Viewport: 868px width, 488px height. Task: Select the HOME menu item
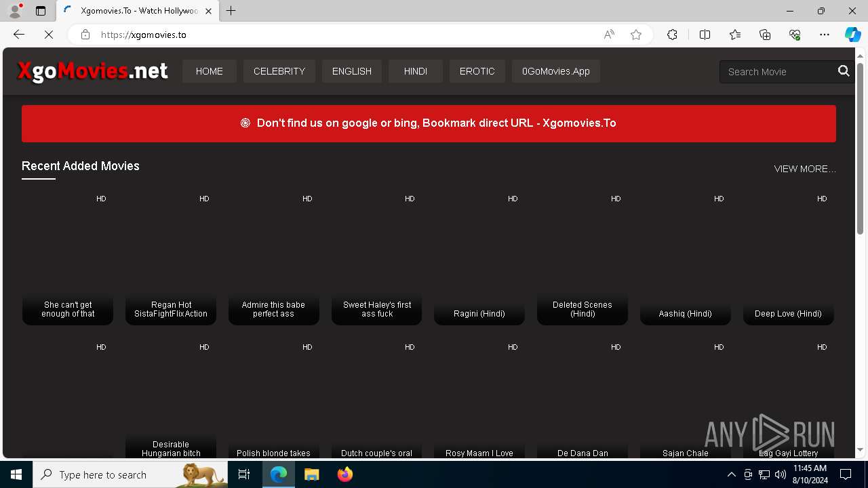[x=210, y=71]
